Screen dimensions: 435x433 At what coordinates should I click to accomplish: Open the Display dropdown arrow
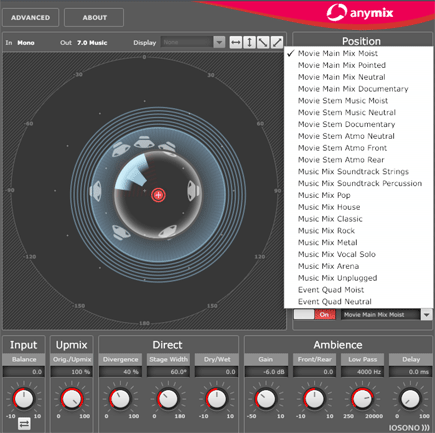219,42
